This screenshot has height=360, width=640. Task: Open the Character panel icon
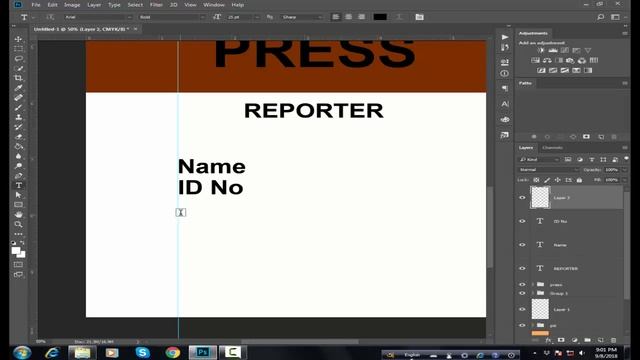click(x=505, y=104)
